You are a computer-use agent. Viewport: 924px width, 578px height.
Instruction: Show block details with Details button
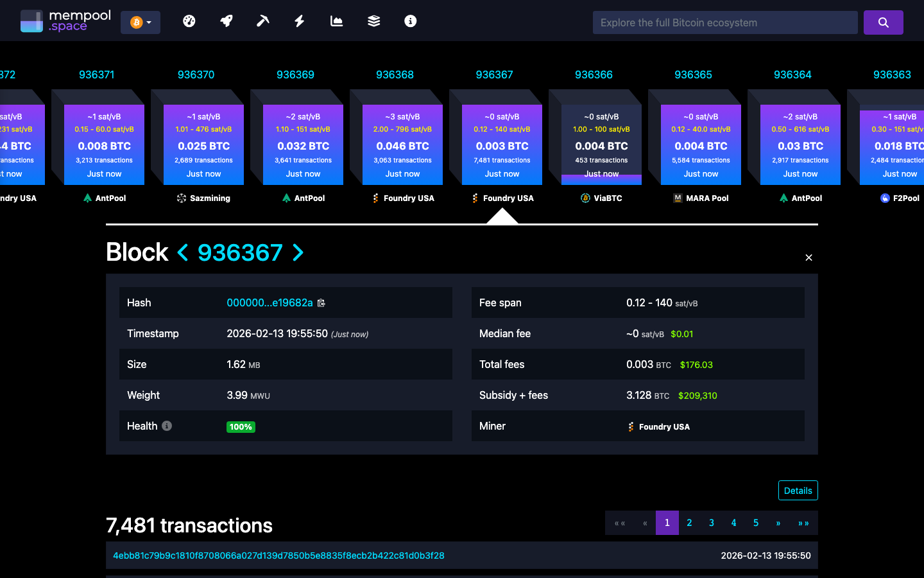click(798, 490)
